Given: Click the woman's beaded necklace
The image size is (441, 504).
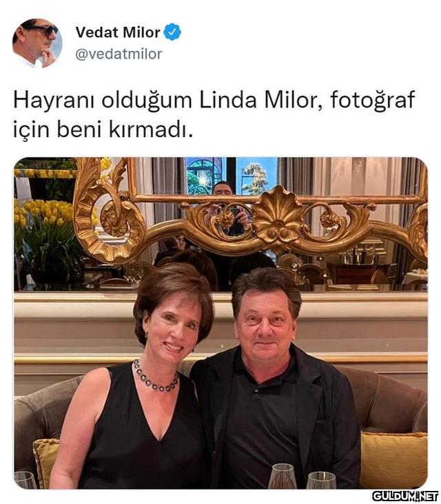Looking at the screenshot, I should pos(155,377).
